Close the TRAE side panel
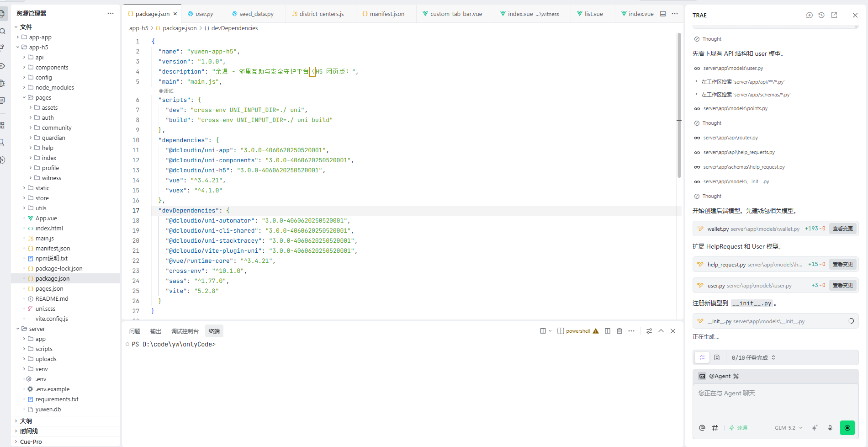 [855, 15]
